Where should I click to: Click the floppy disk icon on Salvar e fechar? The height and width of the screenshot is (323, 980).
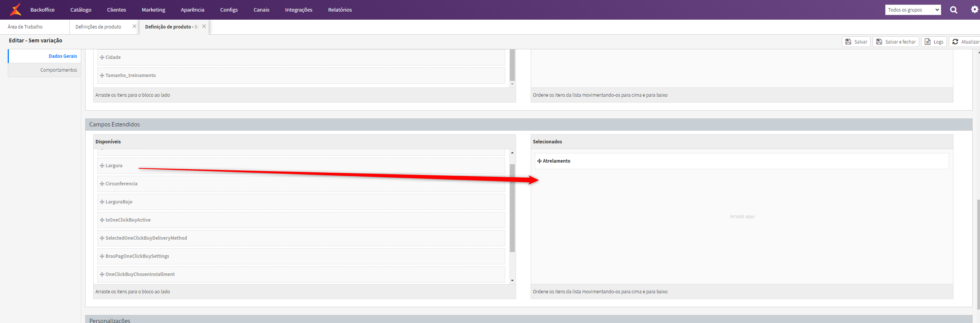(x=879, y=42)
